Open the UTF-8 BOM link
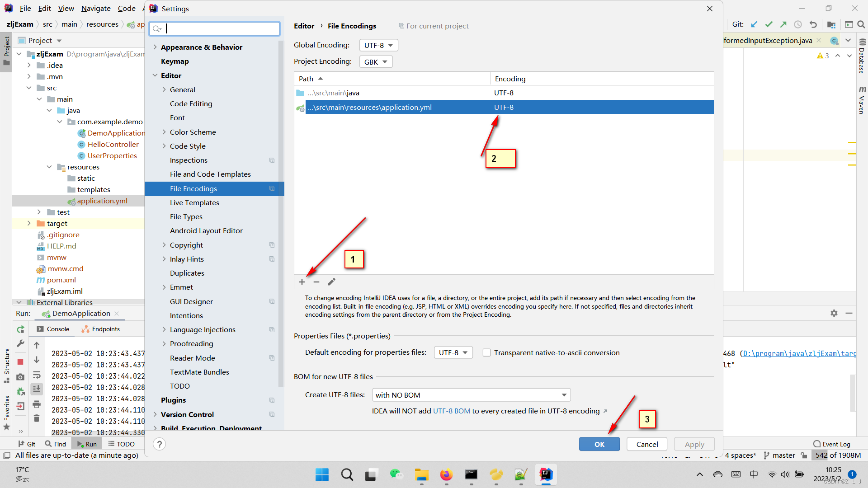The image size is (868, 488). pos(452,411)
